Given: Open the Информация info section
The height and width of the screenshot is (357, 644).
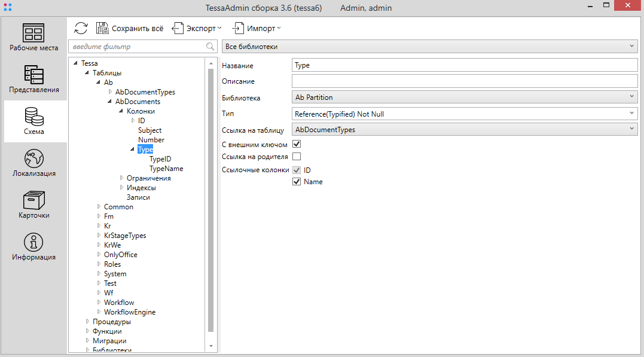Looking at the screenshot, I should tap(34, 246).
